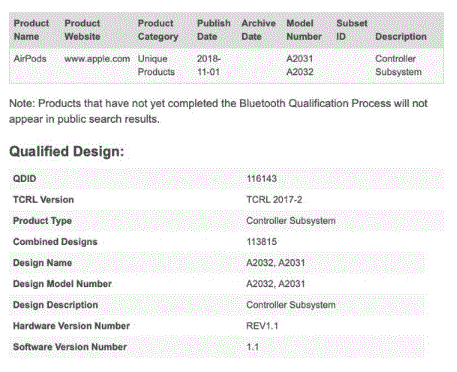Select the TCRL 2017-2 value
This screenshot has width=457, height=372.
tap(274, 200)
